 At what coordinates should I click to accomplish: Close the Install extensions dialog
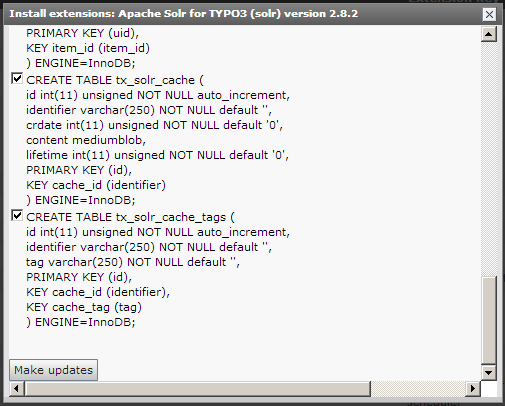click(x=489, y=14)
